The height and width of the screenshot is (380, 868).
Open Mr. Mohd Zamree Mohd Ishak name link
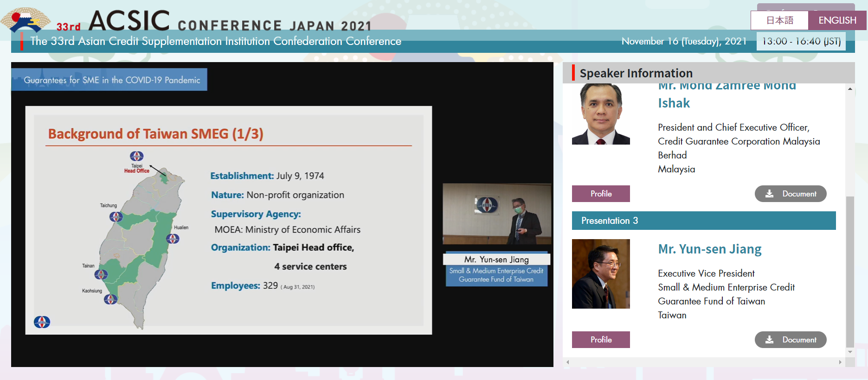click(727, 95)
